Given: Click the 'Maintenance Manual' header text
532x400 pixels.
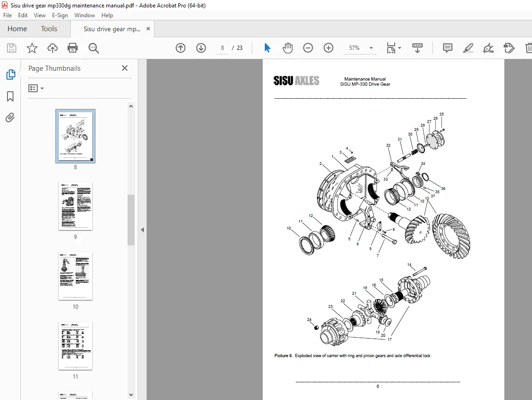Looking at the screenshot, I should pos(365,79).
